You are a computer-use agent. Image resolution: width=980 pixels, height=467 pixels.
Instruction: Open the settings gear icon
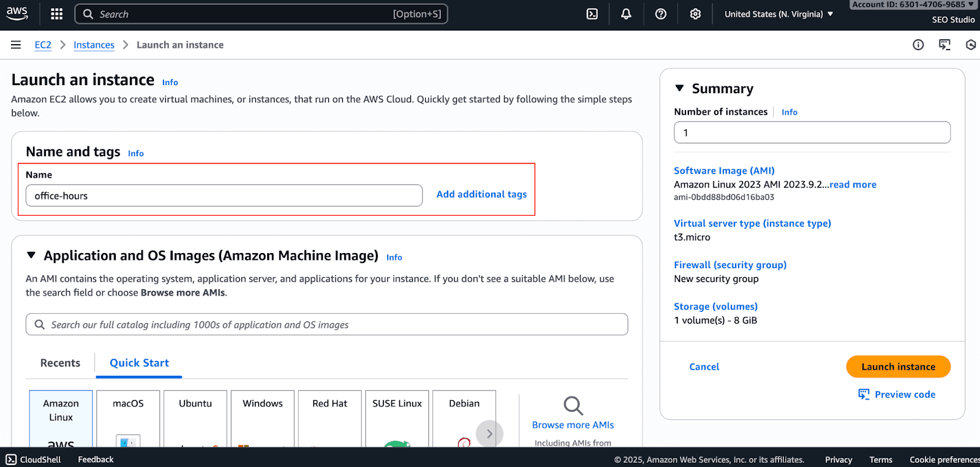pyautogui.click(x=695, y=14)
